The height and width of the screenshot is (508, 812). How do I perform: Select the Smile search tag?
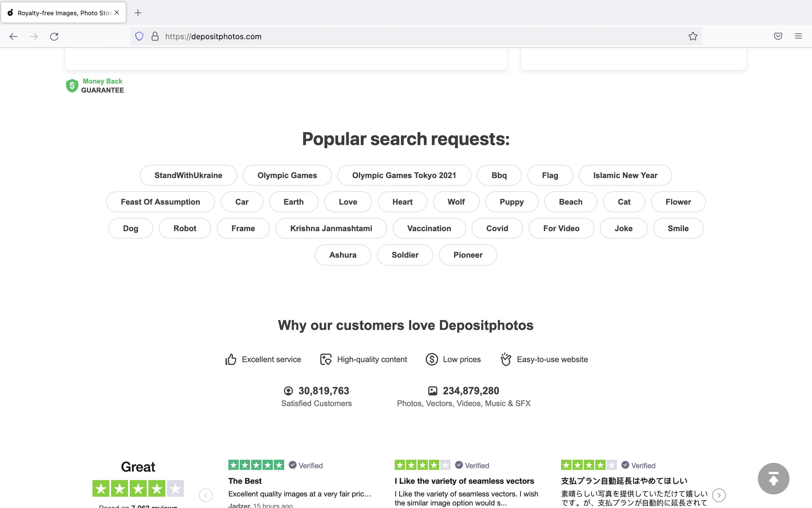tap(678, 229)
